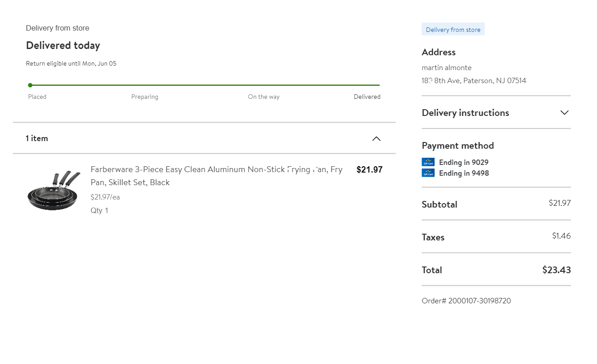The image size is (597, 364).
Task: Select the "Preparing" progress step label
Action: click(145, 97)
